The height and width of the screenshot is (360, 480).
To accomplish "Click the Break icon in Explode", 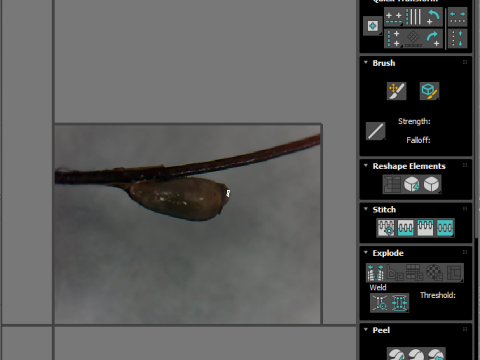I will [376, 273].
